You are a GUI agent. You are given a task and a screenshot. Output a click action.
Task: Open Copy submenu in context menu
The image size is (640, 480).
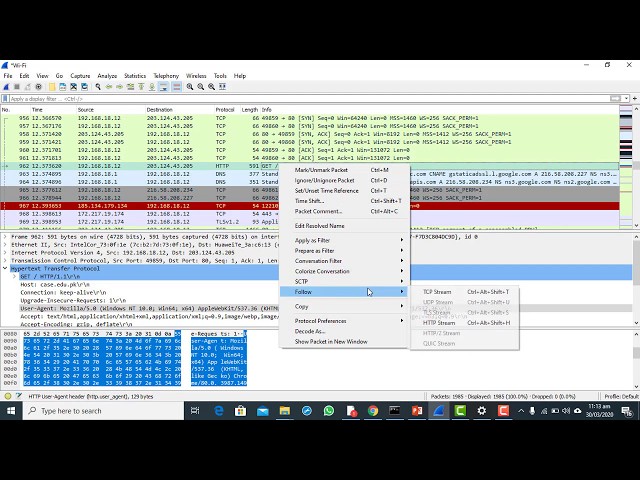(345, 307)
